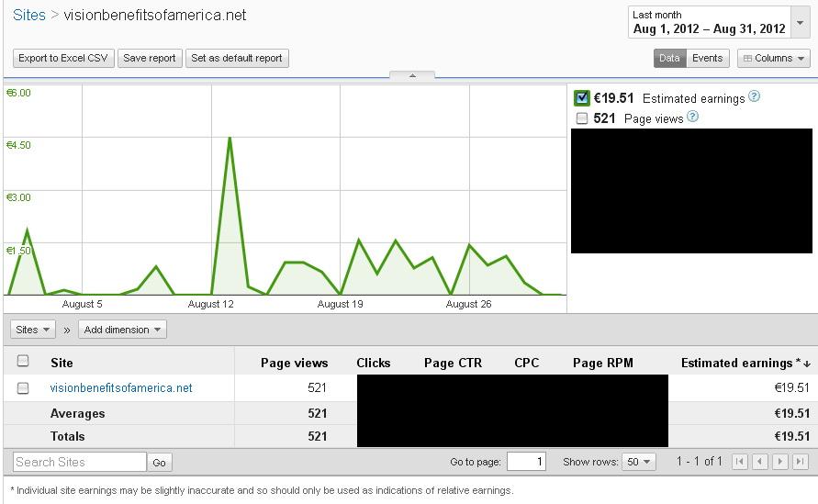The height and width of the screenshot is (504, 818).
Task: Sort table by CPC column header
Action: pos(526,364)
